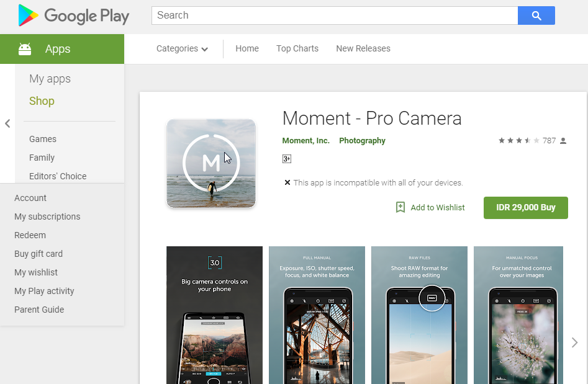Open the Moment, Inc. developer page
The height and width of the screenshot is (384, 588).
tap(305, 140)
